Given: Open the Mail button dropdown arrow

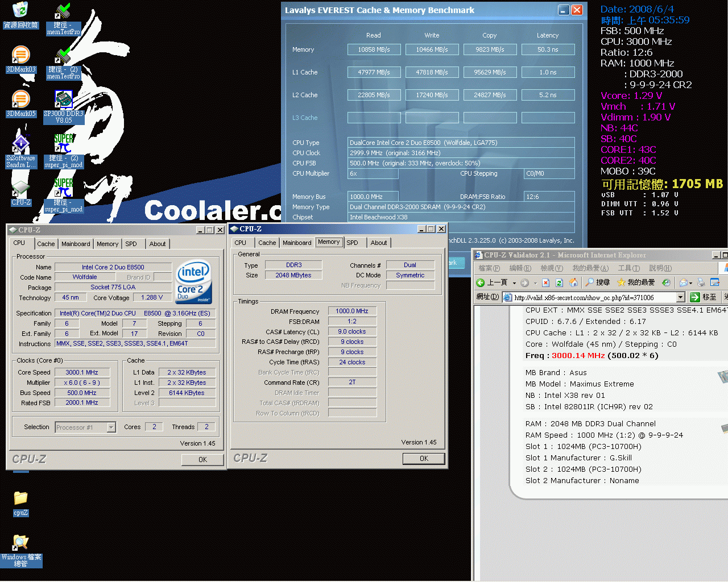Looking at the screenshot, I should click(x=690, y=282).
